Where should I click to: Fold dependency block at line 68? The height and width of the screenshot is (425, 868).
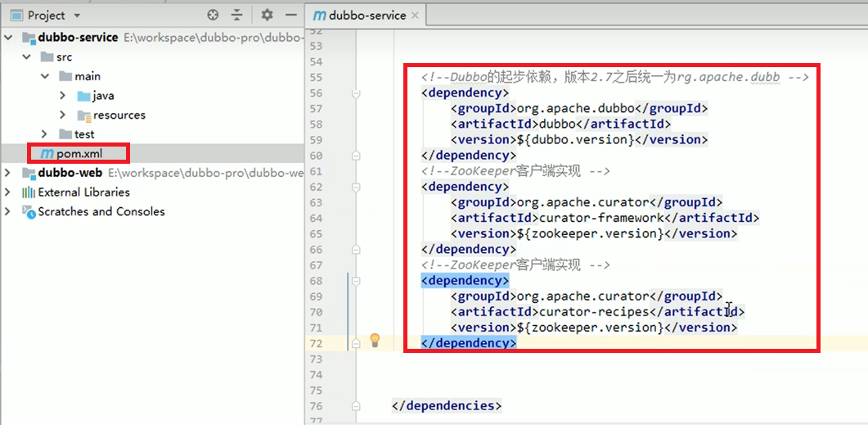tap(356, 281)
